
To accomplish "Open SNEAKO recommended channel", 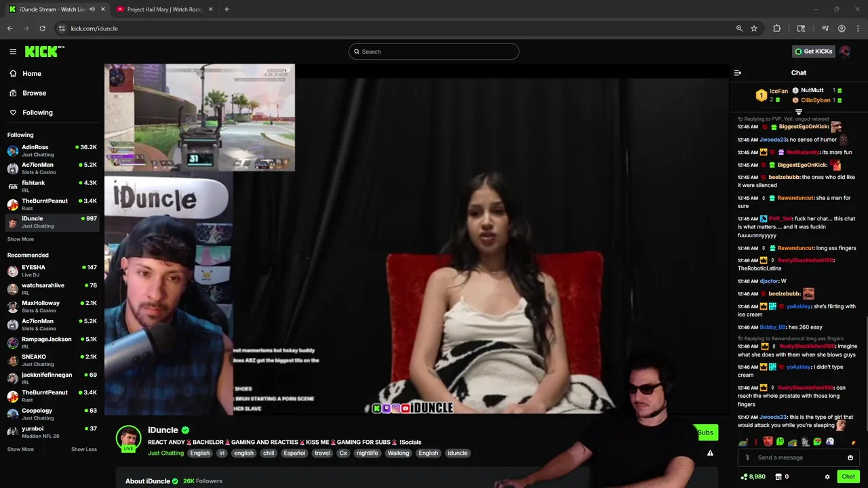I will click(x=52, y=361).
